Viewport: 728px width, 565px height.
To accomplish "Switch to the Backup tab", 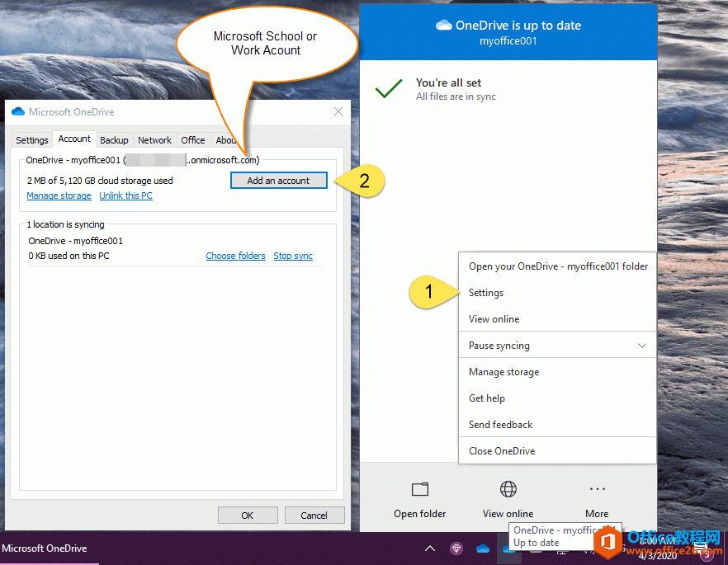I will 114,139.
